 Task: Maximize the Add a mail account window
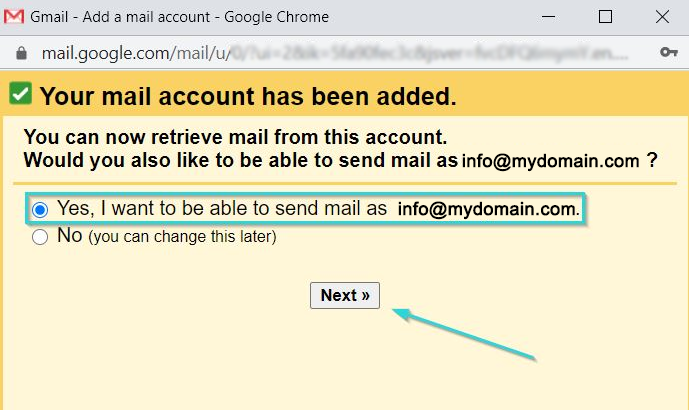(605, 17)
